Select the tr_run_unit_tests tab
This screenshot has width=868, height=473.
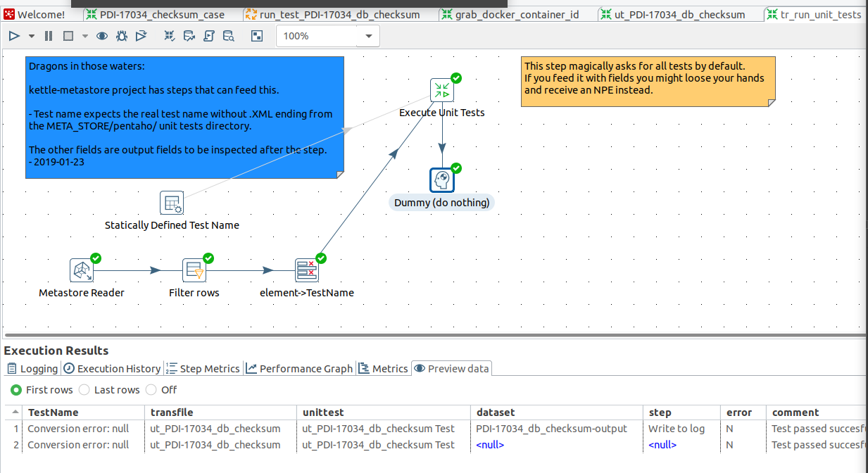point(815,14)
